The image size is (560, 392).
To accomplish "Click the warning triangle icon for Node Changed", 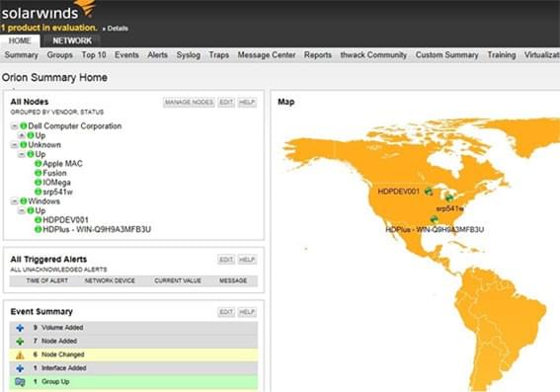I will point(20,354).
